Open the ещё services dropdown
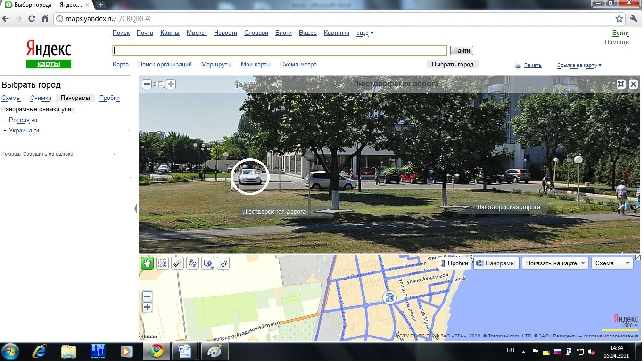 point(365,33)
